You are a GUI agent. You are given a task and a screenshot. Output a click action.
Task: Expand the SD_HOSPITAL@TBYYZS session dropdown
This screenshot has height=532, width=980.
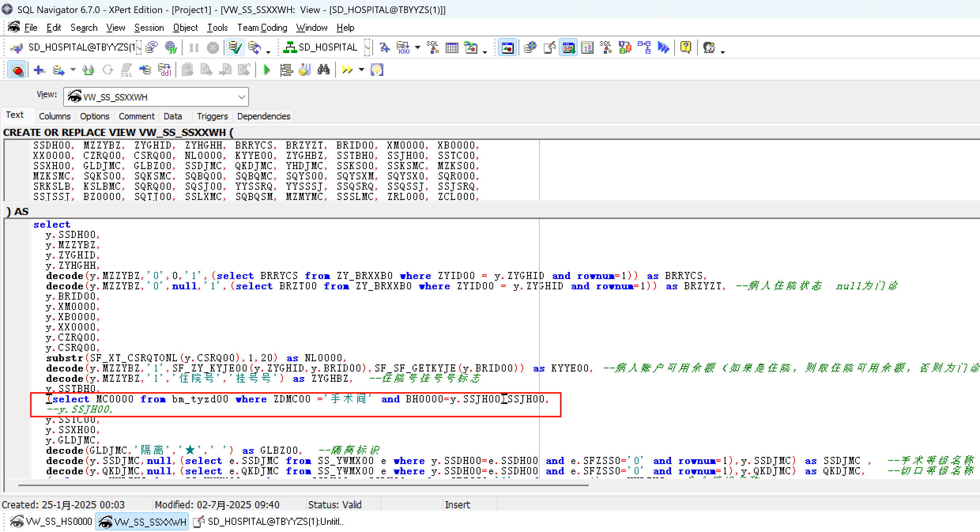pyautogui.click(x=138, y=47)
